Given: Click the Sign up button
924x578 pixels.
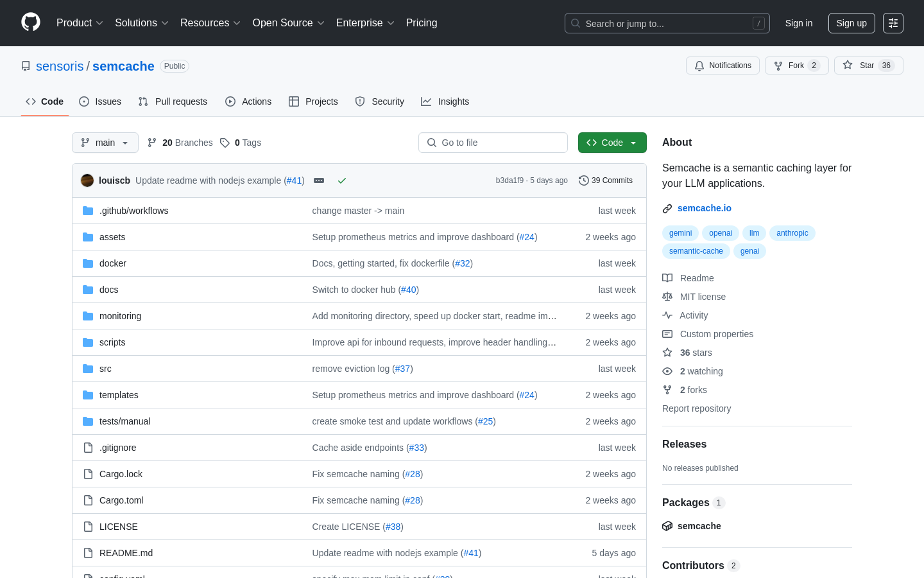Looking at the screenshot, I should coord(851,23).
